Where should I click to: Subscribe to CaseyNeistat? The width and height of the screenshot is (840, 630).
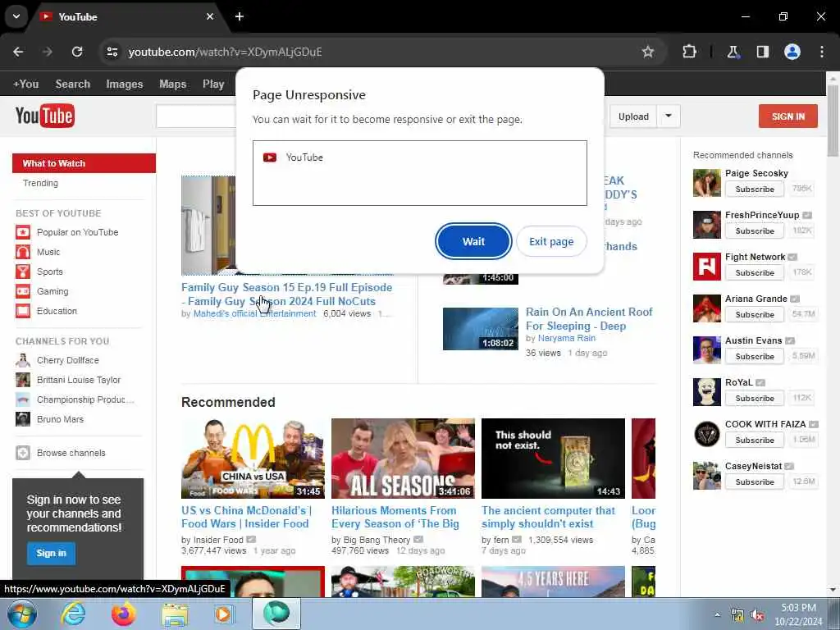click(755, 482)
